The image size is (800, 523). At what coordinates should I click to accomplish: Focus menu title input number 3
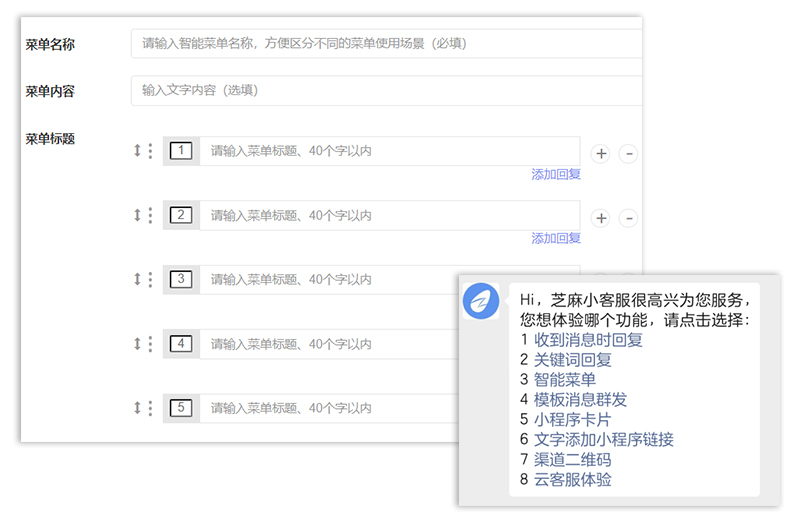tap(329, 280)
